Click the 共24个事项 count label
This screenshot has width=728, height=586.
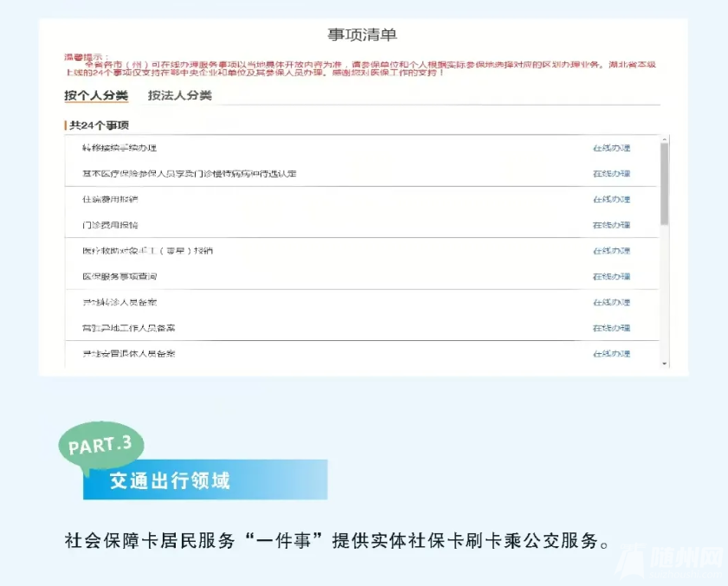pyautogui.click(x=99, y=126)
